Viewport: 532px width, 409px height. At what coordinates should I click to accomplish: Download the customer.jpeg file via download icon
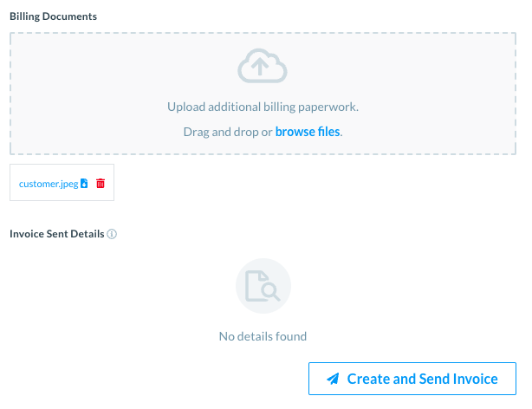[84, 184]
